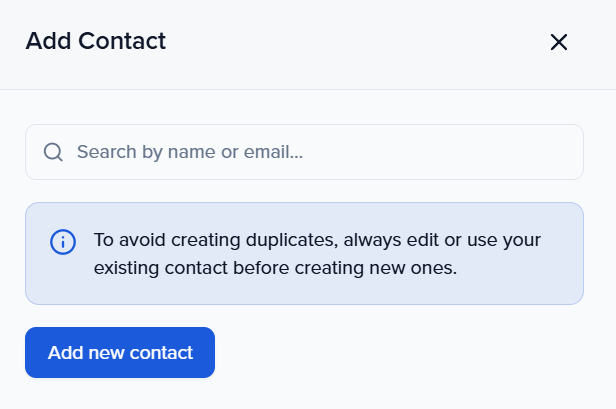Hit the X in the dialog header
This screenshot has height=409, width=616.
point(559,42)
